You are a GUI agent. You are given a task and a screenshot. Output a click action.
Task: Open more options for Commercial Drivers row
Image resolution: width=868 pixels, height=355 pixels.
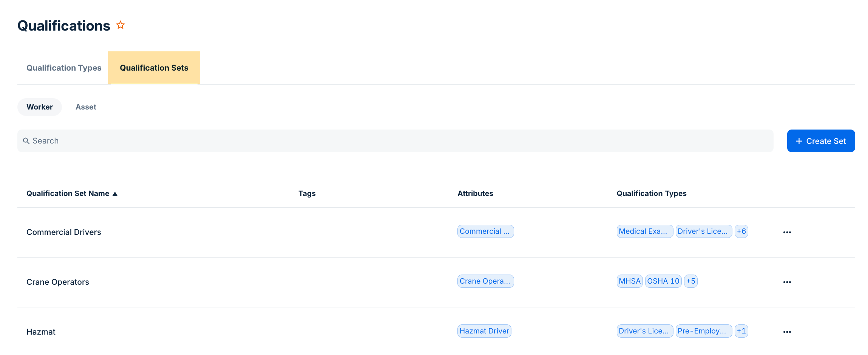tap(787, 232)
